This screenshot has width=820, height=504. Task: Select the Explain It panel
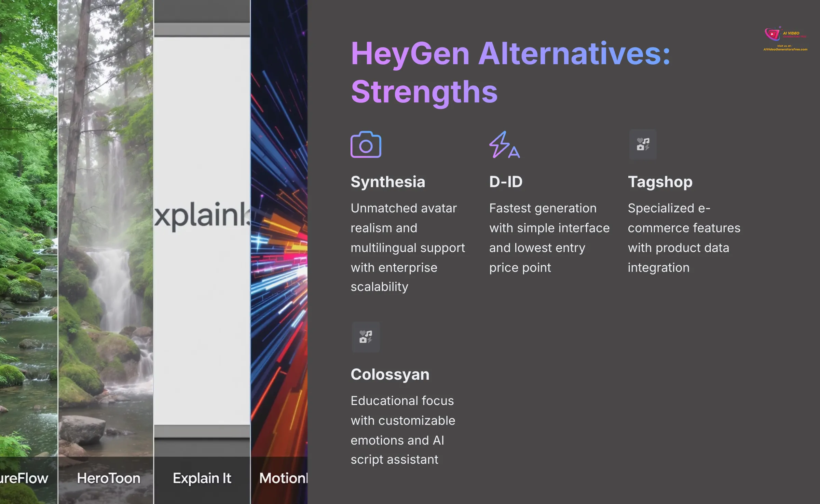202,252
